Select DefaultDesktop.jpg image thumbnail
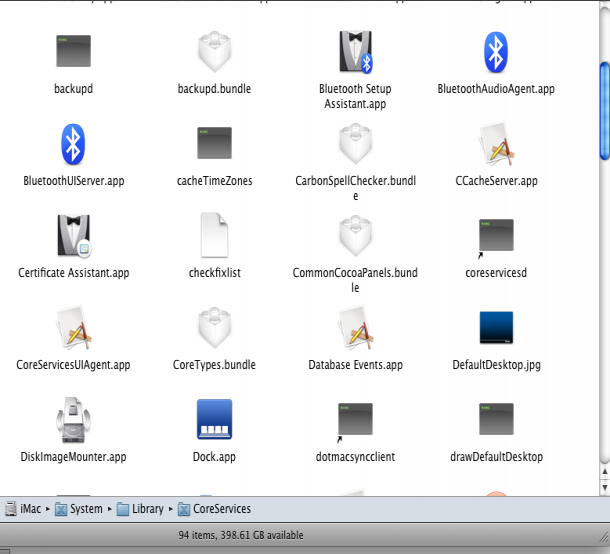This screenshot has width=610, height=554. (x=496, y=328)
